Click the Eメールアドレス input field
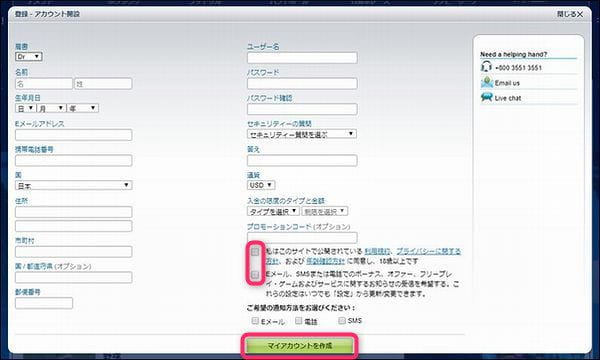Screen dimensions: 600x360 point(73,135)
